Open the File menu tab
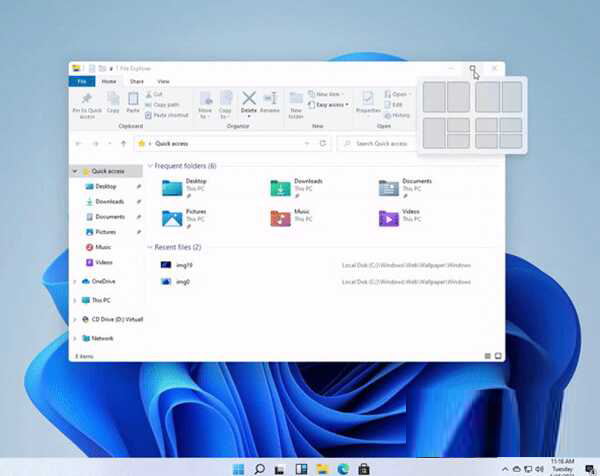This screenshot has height=476, width=600. click(x=84, y=81)
